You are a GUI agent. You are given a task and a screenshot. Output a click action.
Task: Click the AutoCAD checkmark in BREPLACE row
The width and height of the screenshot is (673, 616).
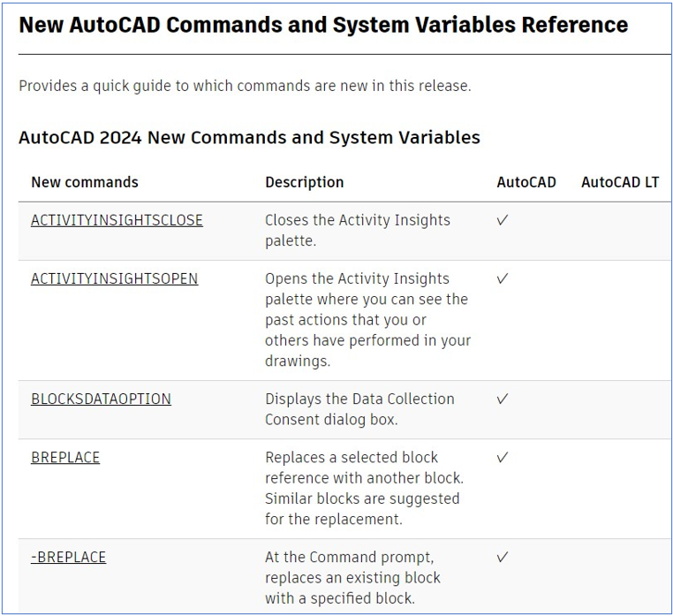(503, 457)
